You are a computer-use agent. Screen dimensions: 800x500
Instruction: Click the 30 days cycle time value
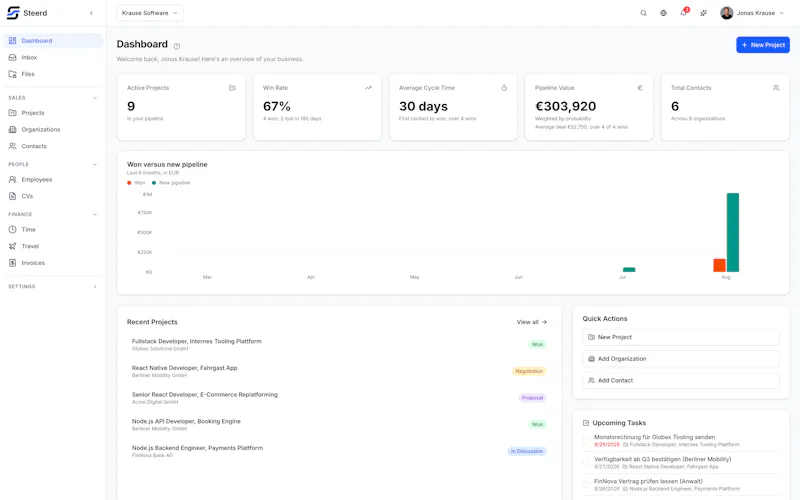pyautogui.click(x=423, y=106)
